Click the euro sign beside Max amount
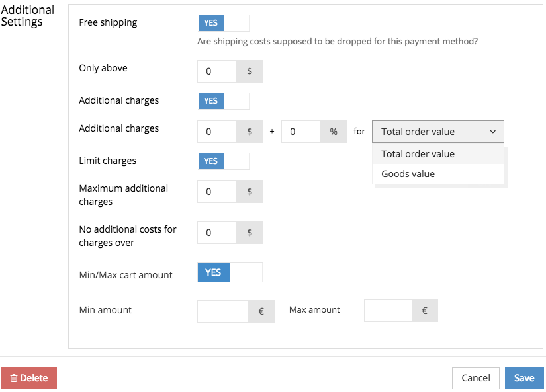 point(425,311)
